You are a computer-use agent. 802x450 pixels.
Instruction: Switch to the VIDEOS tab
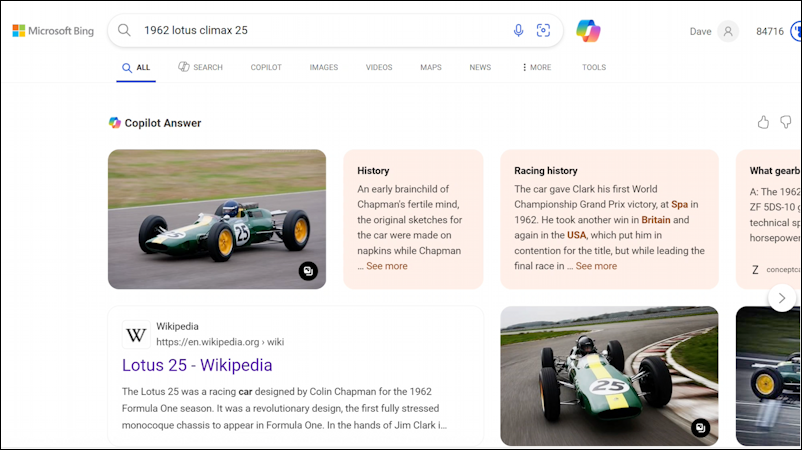pyautogui.click(x=379, y=68)
